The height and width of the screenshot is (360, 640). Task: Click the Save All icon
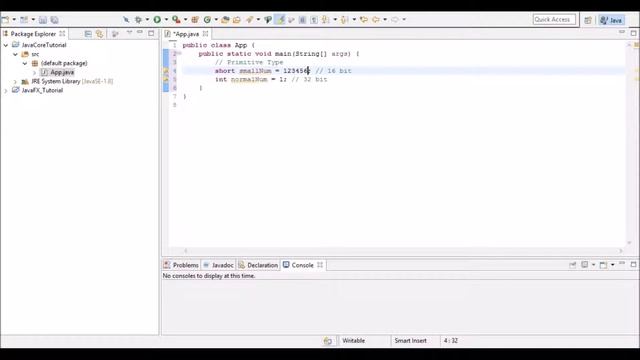tap(54, 20)
